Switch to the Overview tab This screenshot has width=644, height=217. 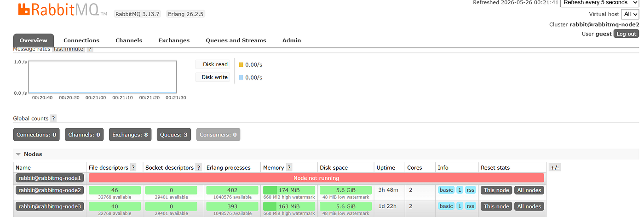click(34, 40)
